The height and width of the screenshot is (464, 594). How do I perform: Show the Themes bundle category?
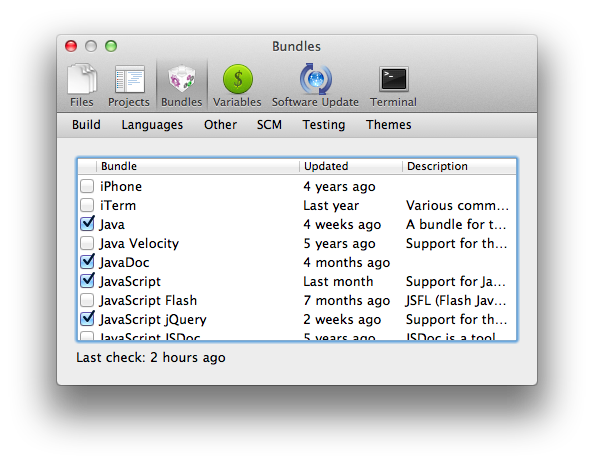[x=389, y=125]
